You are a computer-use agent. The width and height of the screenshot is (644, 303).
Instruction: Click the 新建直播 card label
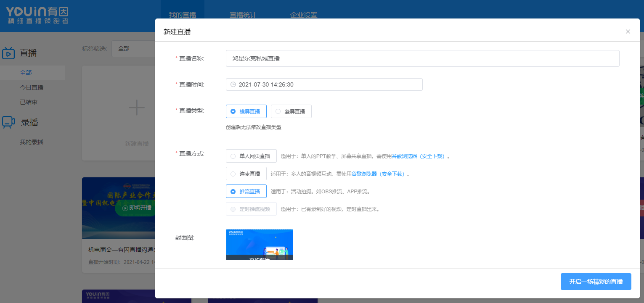[137, 144]
